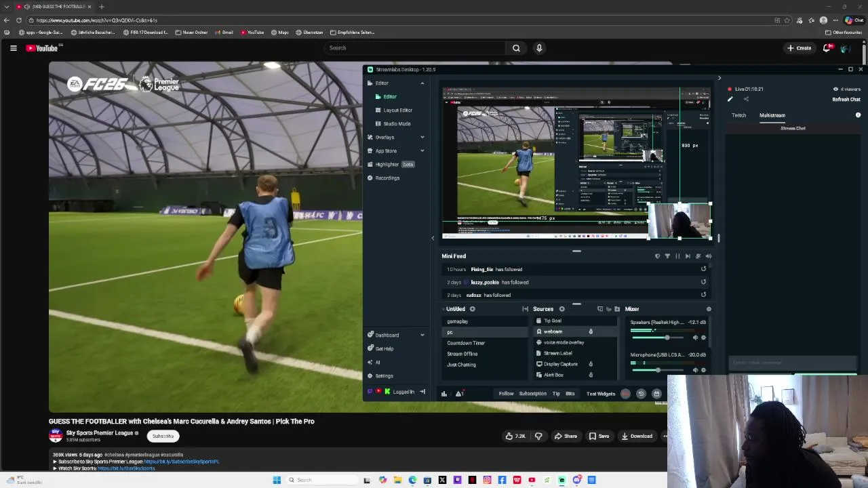Open Studio Mode in Streamlabs sidebar
The image size is (868, 488).
(397, 124)
